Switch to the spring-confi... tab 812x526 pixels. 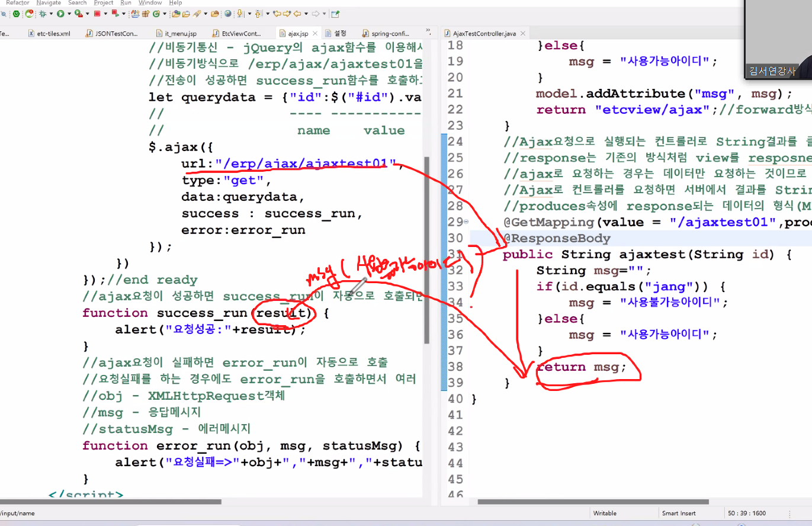(385, 33)
